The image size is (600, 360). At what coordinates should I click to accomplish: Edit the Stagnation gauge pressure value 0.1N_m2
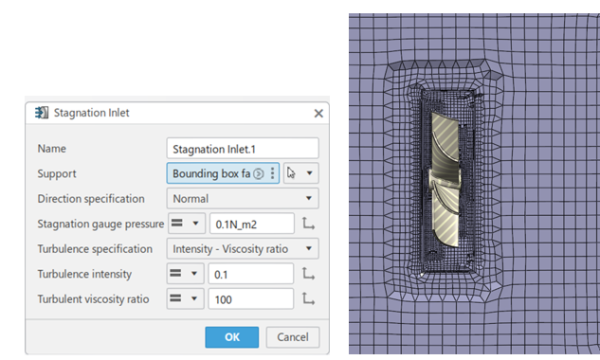252,224
